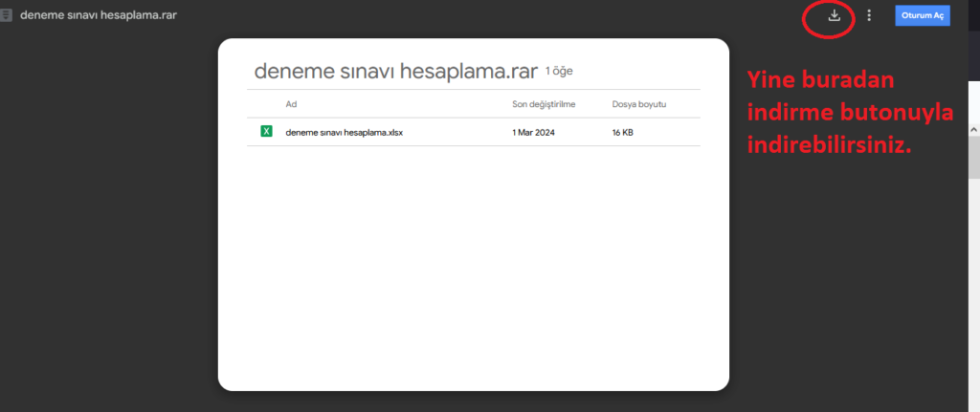Open deneme sınavı hesaplama.xlsx file
Image resolution: width=980 pixels, height=412 pixels.
click(344, 132)
